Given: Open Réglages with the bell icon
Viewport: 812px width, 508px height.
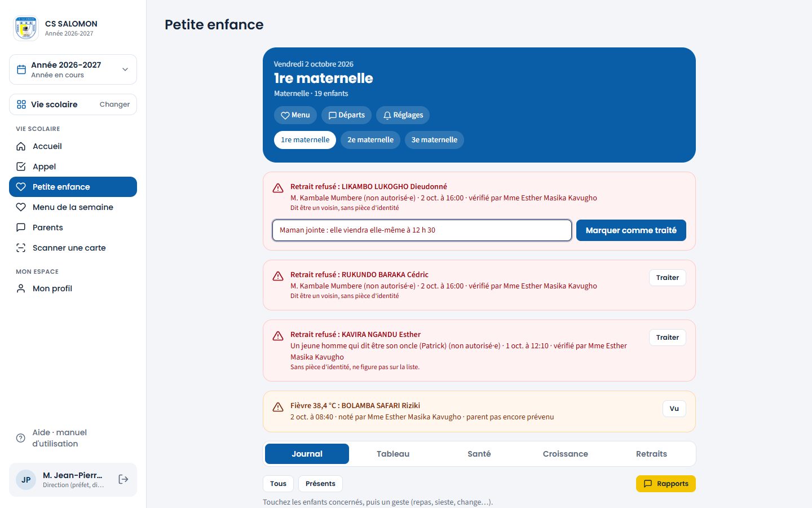Looking at the screenshot, I should click(x=403, y=115).
